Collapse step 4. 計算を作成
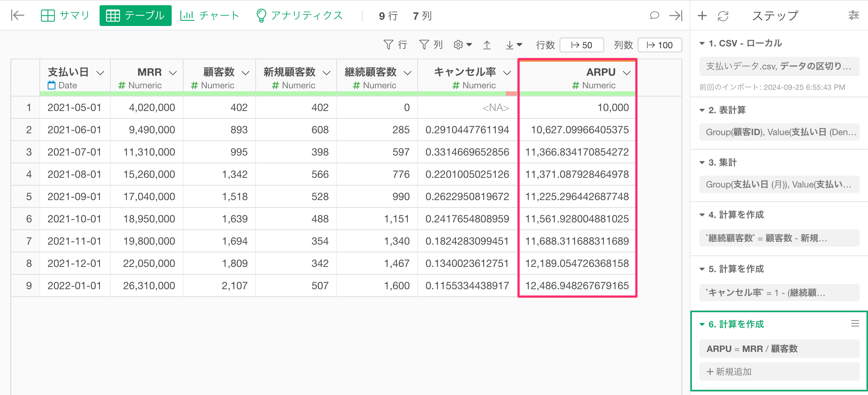This screenshot has height=395, width=868. [x=702, y=215]
